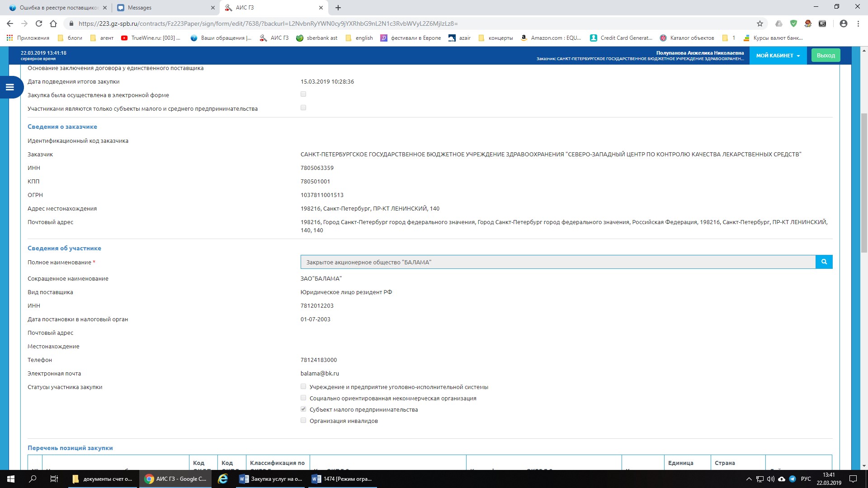Expand the 'МОЙ КАБИНЕТ' dropdown

[778, 56]
